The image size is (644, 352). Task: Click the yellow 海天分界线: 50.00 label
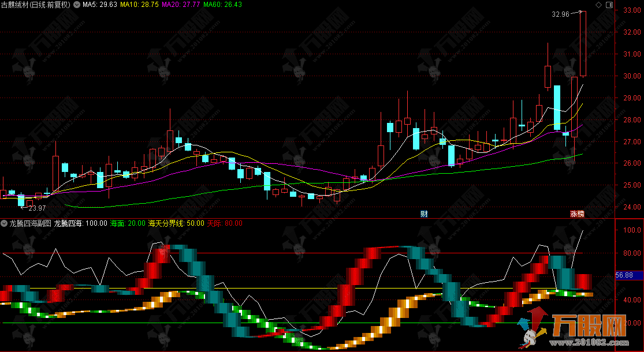tap(176, 223)
